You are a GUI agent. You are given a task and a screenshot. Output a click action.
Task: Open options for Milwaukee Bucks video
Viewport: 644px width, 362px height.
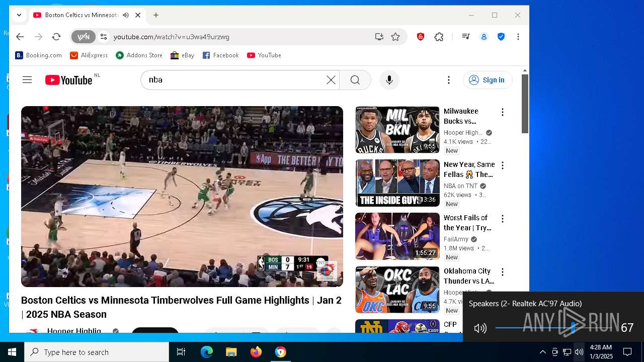click(x=502, y=112)
